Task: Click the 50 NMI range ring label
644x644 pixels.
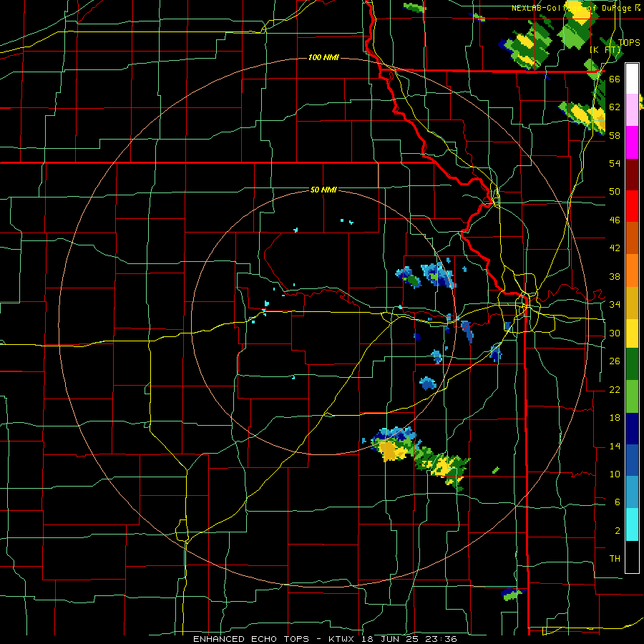Action: [x=323, y=190]
